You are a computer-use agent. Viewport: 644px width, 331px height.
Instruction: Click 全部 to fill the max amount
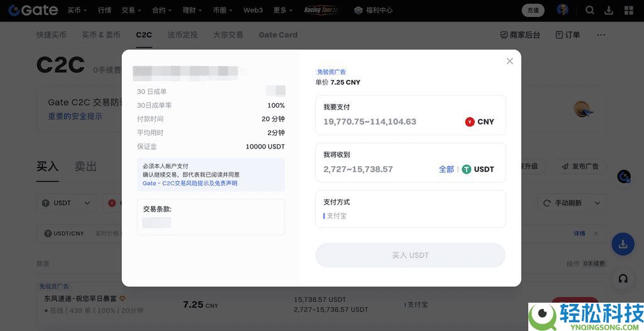point(447,169)
